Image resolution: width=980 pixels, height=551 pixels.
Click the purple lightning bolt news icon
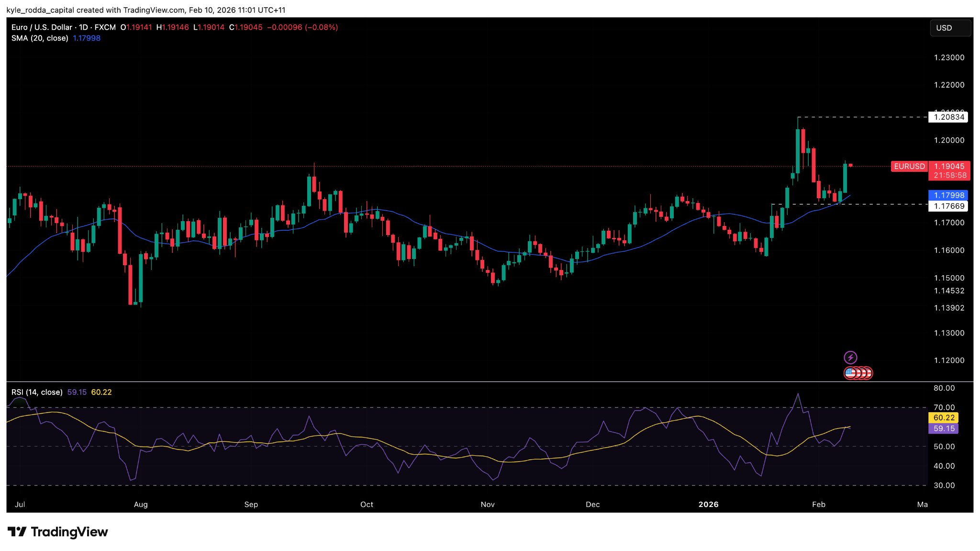[x=850, y=358]
